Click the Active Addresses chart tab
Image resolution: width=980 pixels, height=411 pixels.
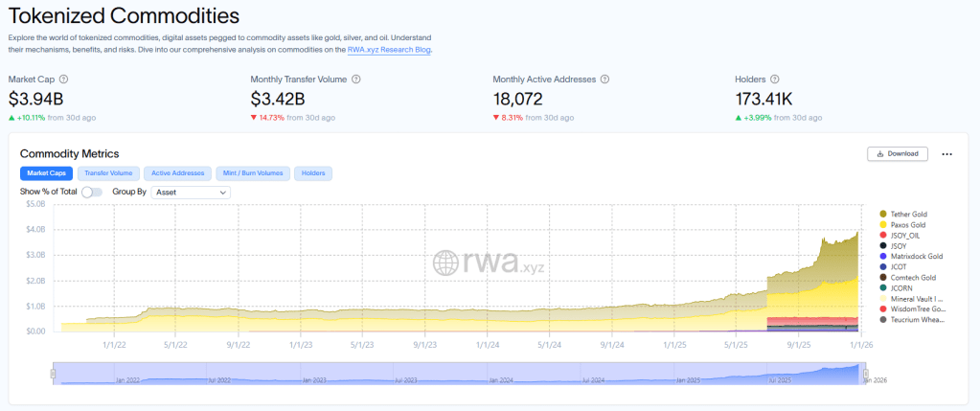click(177, 173)
